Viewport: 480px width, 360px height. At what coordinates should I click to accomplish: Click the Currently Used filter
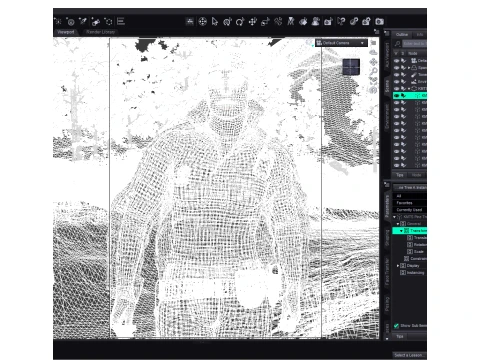410,210
